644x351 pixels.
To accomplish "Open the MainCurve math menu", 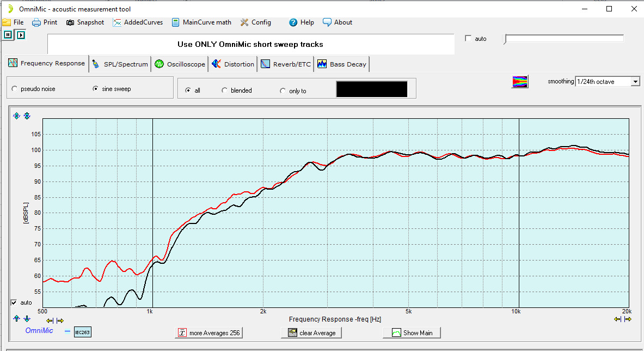I will [x=201, y=22].
